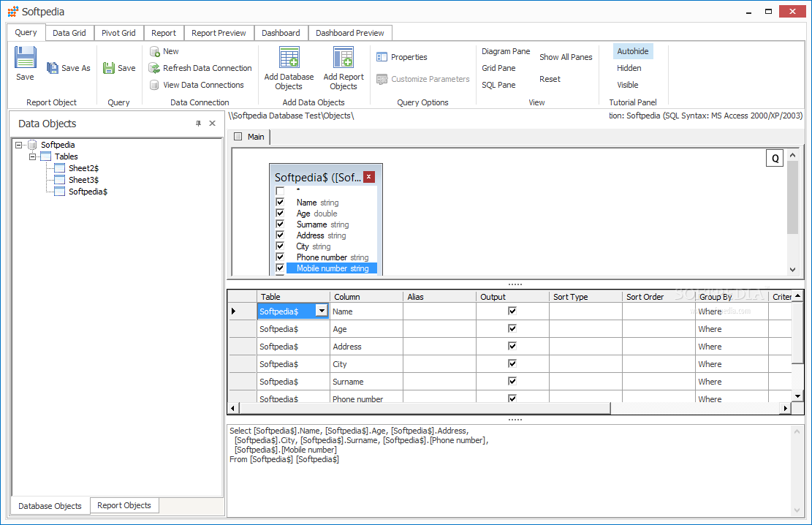Select Autohide for Tutorial Panel

pos(633,51)
